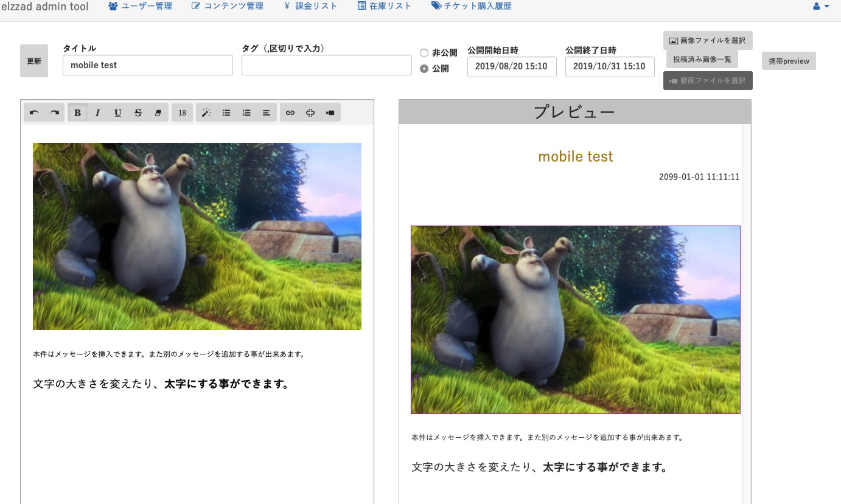Redo the last edit in the editor

[54, 112]
